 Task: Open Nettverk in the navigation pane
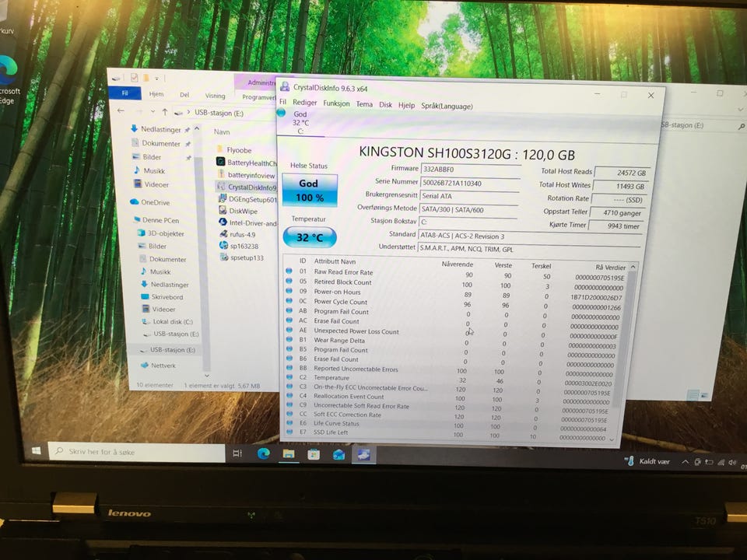coord(159,366)
